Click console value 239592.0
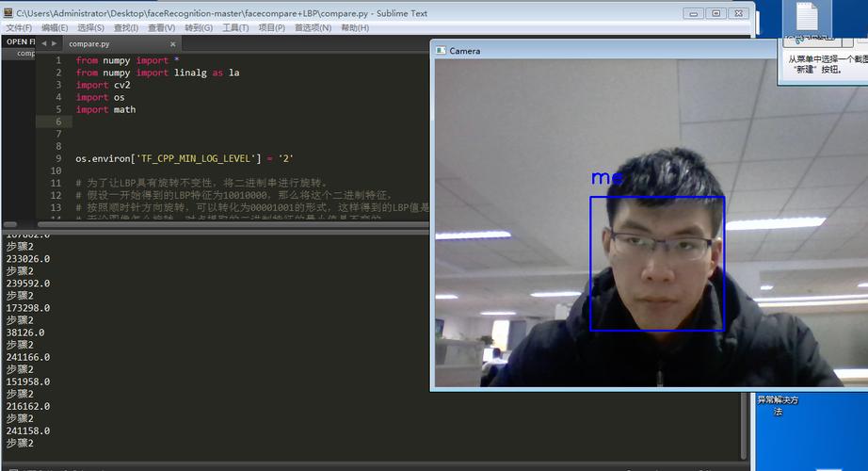The image size is (868, 471). (x=28, y=284)
